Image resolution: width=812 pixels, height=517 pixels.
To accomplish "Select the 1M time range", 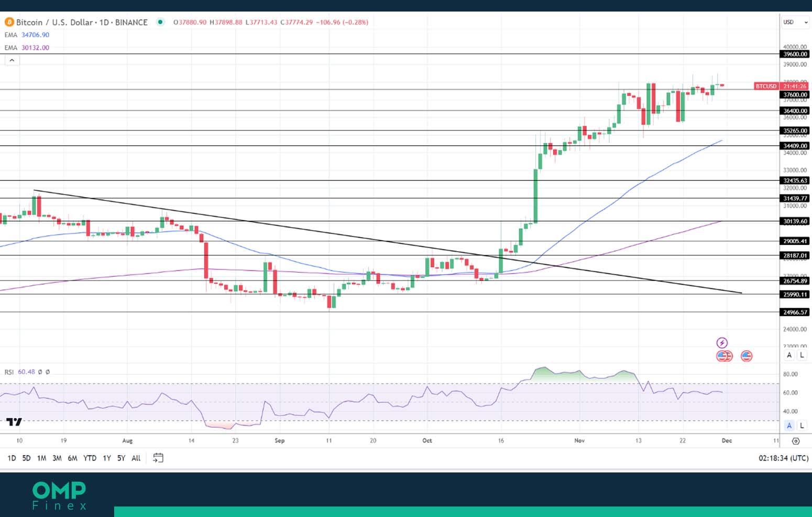I will 41,458.
